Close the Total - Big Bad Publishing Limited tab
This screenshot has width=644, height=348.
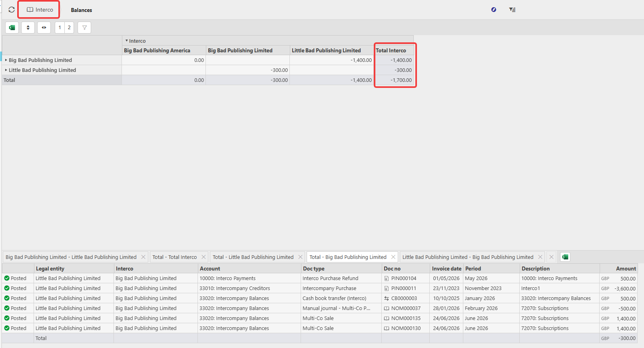[393, 257]
